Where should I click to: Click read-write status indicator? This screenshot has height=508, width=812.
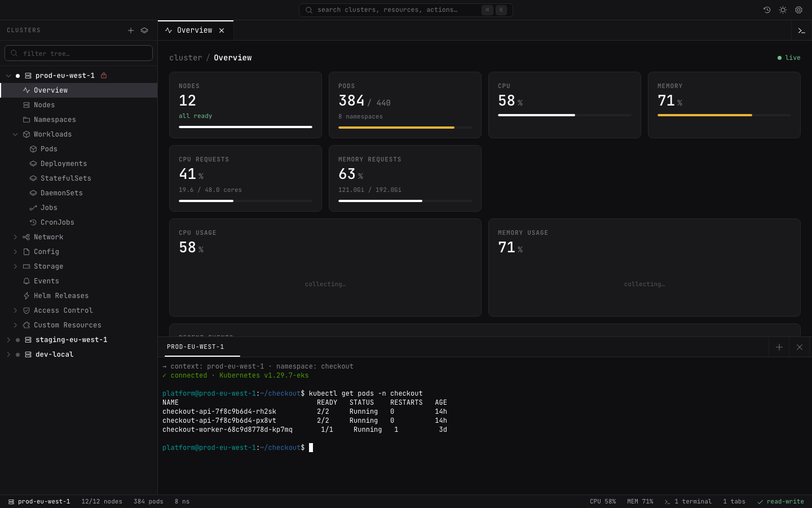click(x=780, y=501)
